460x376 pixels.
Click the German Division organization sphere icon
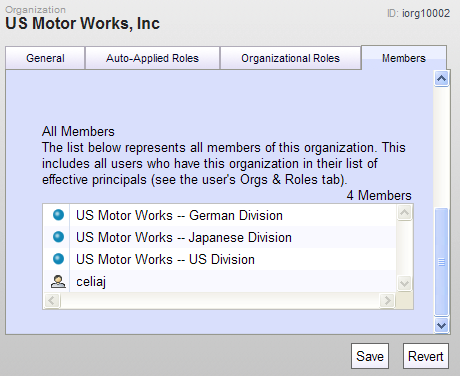click(58, 215)
